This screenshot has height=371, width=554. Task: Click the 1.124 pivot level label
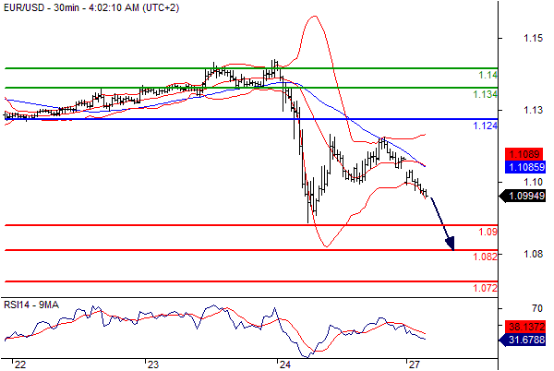coord(485,125)
